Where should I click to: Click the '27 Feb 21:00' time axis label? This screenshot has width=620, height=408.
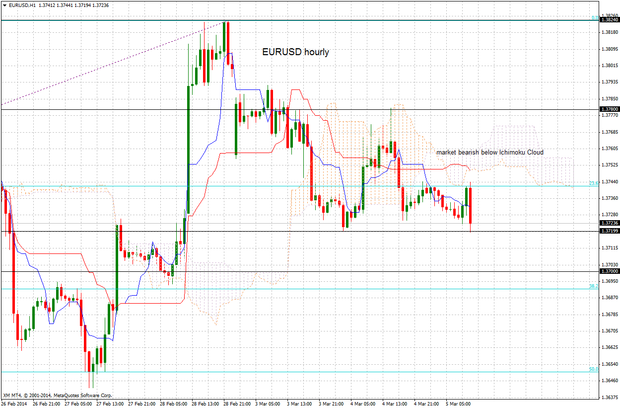(x=141, y=404)
